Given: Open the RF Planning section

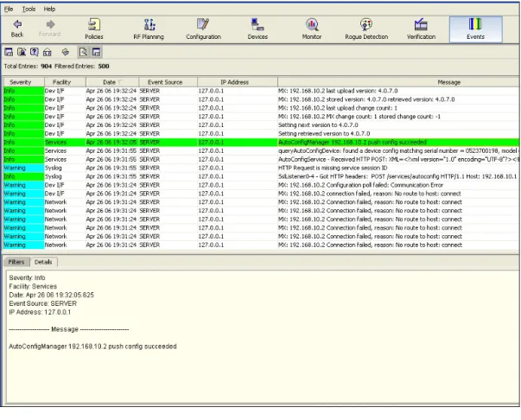Looking at the screenshot, I should coord(149,29).
